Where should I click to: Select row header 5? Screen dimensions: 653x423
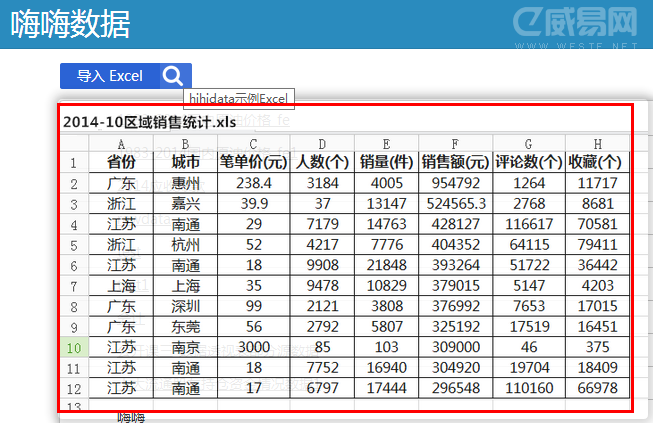coord(74,245)
